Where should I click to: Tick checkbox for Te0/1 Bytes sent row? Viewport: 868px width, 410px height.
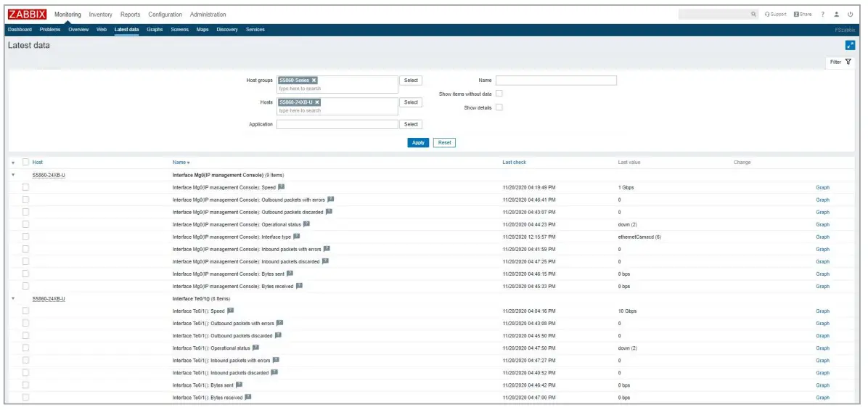(x=25, y=385)
